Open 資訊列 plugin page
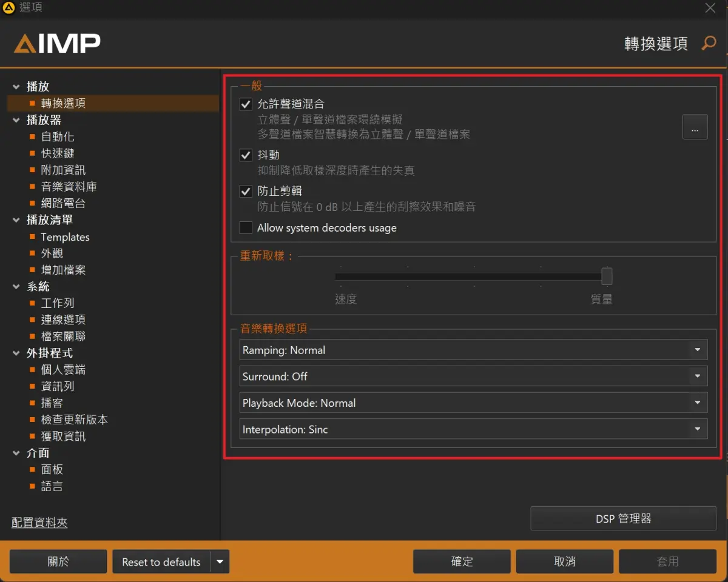The width and height of the screenshot is (728, 582). pos(58,386)
